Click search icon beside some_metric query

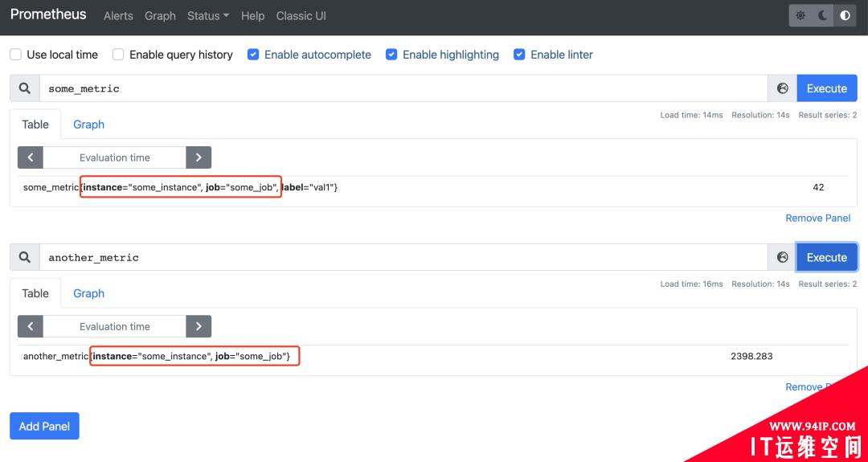tap(25, 88)
